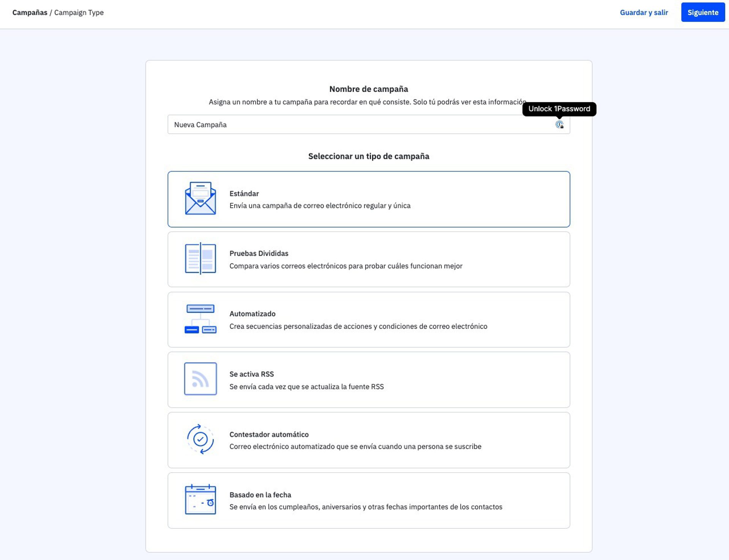Choose the Contestador automático option title
Image resolution: width=729 pixels, height=560 pixels.
(269, 434)
